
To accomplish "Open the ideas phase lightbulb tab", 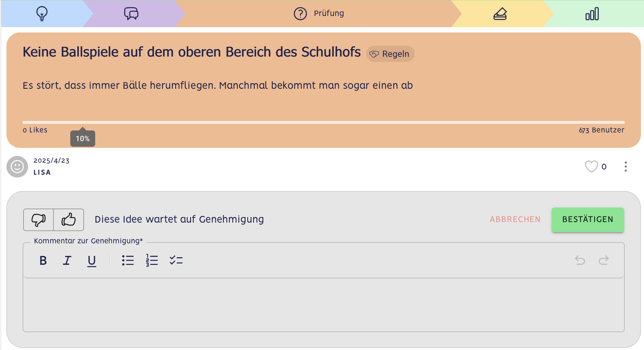I will 42,13.
